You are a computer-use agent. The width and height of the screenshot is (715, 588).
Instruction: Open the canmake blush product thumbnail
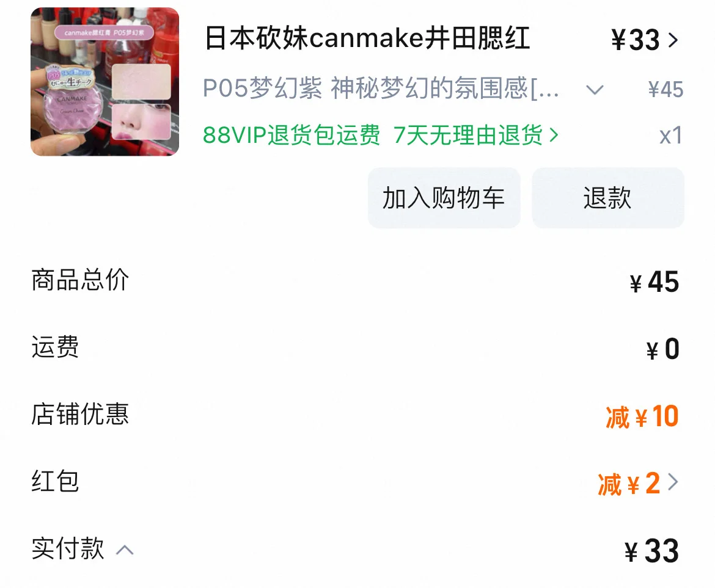pyautogui.click(x=105, y=82)
